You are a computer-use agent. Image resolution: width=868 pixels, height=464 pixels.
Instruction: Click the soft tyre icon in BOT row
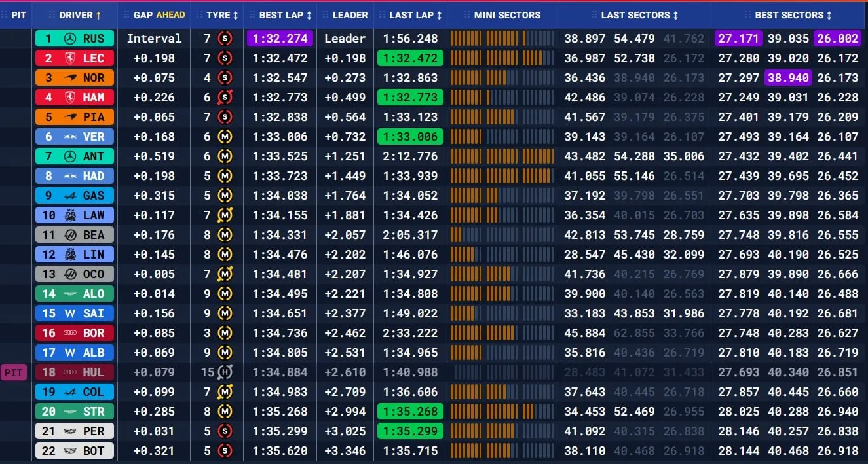click(225, 451)
